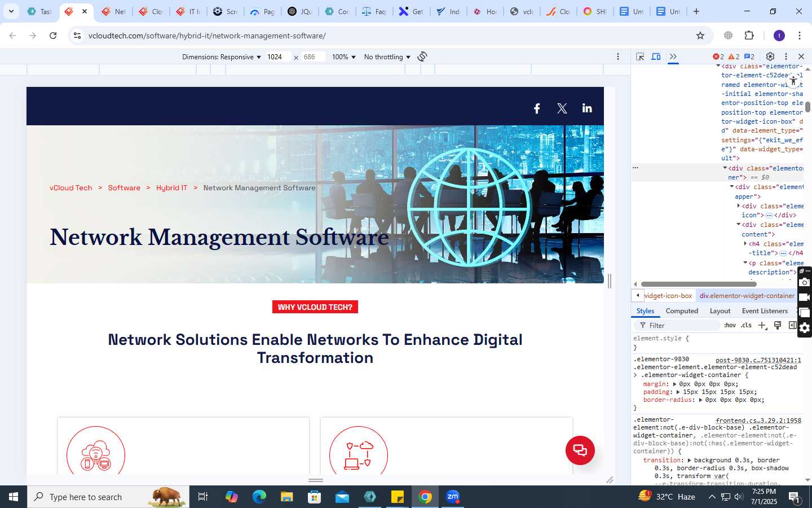Viewport: 812px width, 508px height.
Task: Click the new style rule plus icon
Action: (x=762, y=325)
